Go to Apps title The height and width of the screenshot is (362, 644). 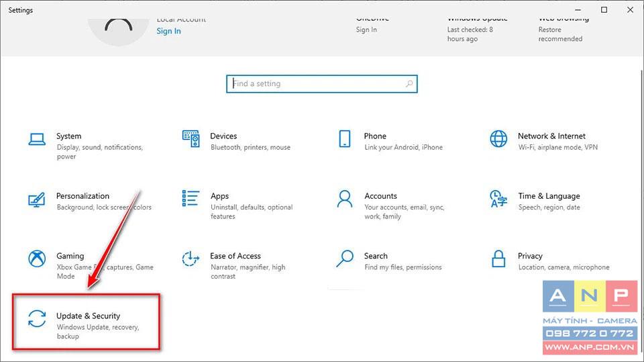[220, 196]
